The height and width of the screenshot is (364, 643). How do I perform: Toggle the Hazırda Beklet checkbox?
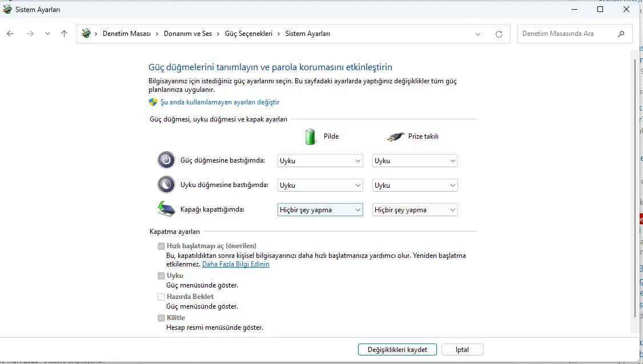[161, 297]
